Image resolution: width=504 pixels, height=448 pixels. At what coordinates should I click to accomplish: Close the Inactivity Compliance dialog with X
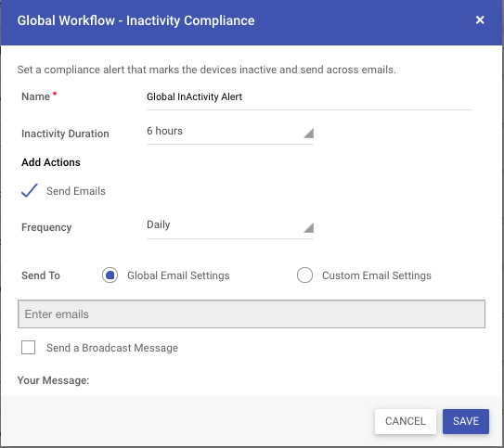tap(480, 20)
